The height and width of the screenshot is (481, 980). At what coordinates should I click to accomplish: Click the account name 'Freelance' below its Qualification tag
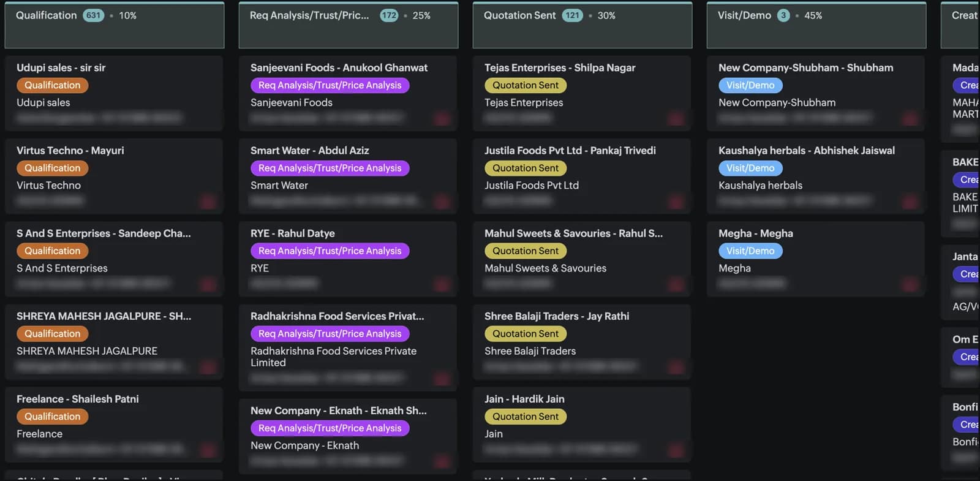[40, 433]
